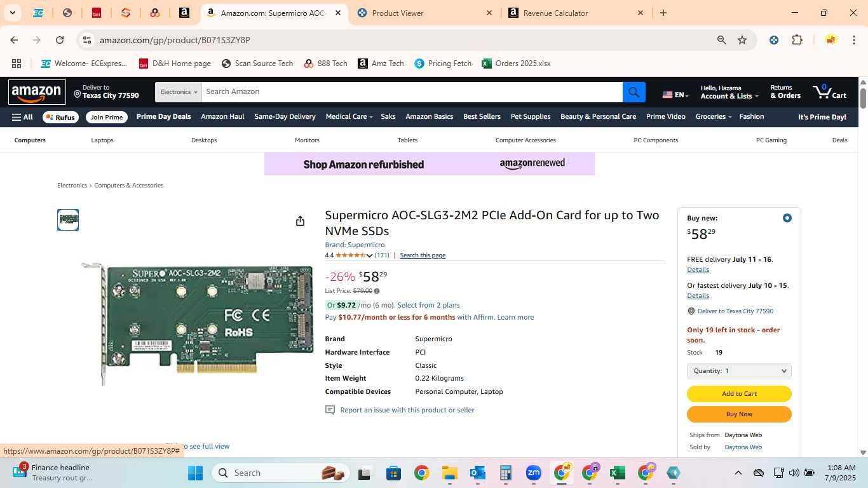The image size is (868, 488).
Task: Click Returns & Orders
Action: coord(785,92)
